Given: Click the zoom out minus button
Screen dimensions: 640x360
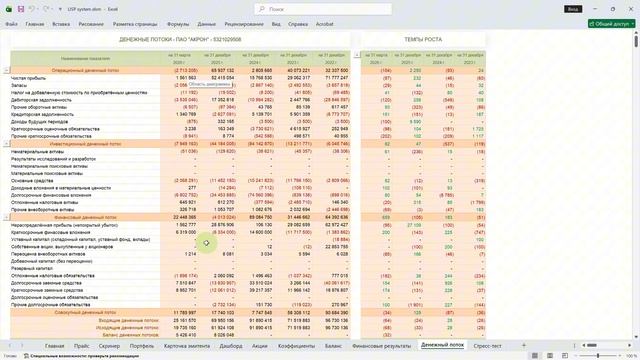Looking at the screenshot, I should point(576,356).
